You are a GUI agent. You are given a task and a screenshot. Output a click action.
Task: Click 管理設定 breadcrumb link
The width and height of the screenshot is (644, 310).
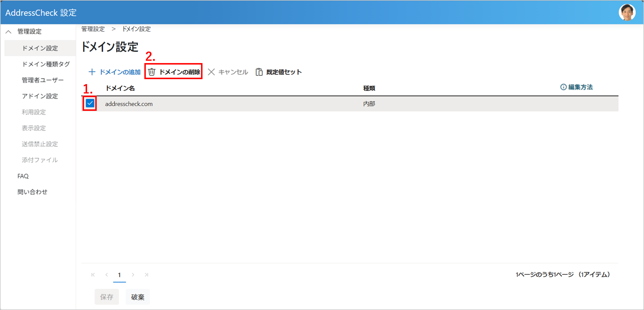tap(93, 29)
